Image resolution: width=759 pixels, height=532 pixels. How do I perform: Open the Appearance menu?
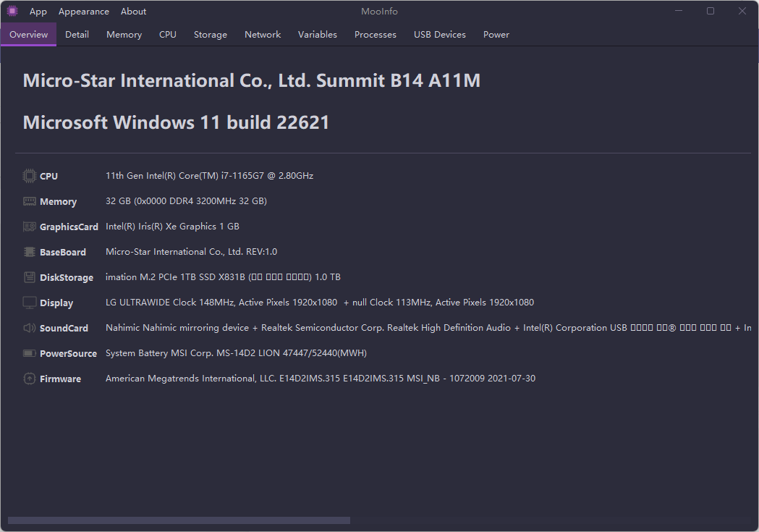(x=84, y=11)
